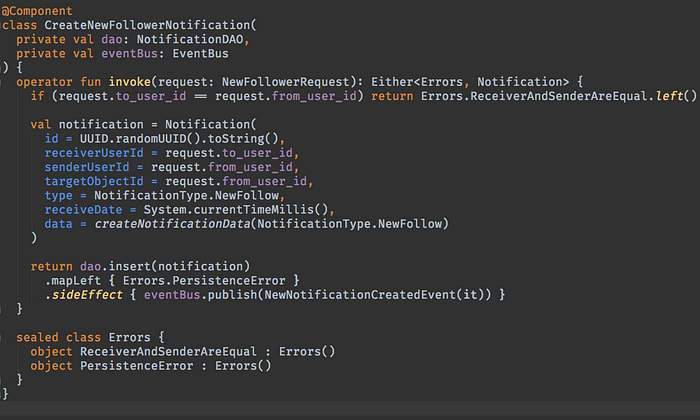Click Errors.ReceiverAndSenderAreEqual in the return statement
Viewport: 700px width, 420px height.
(x=534, y=96)
